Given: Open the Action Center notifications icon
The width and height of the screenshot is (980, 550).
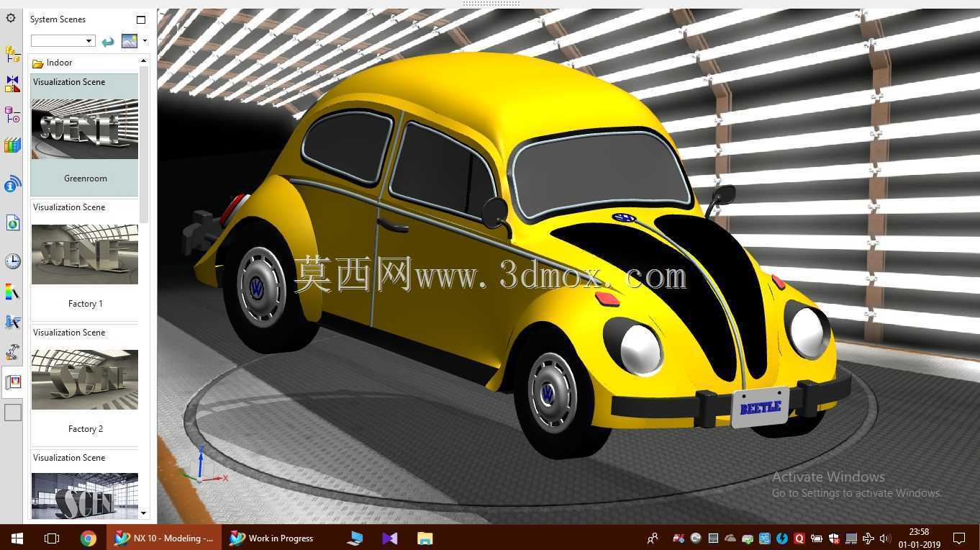Looking at the screenshot, I should 959,538.
